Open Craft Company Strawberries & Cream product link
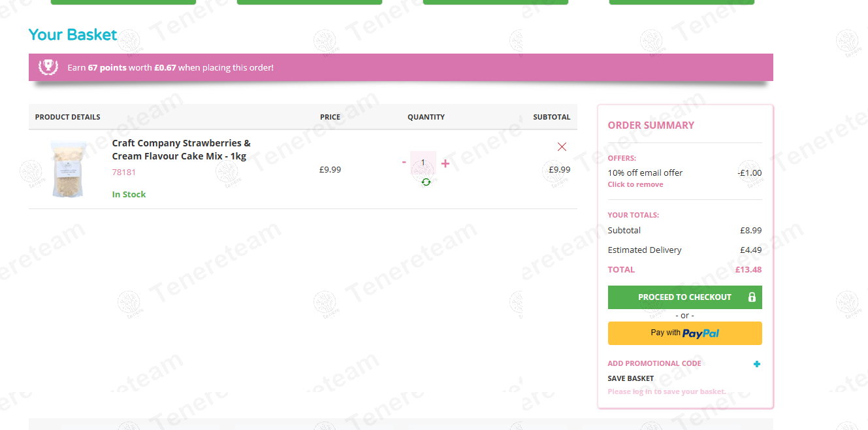 [182, 150]
